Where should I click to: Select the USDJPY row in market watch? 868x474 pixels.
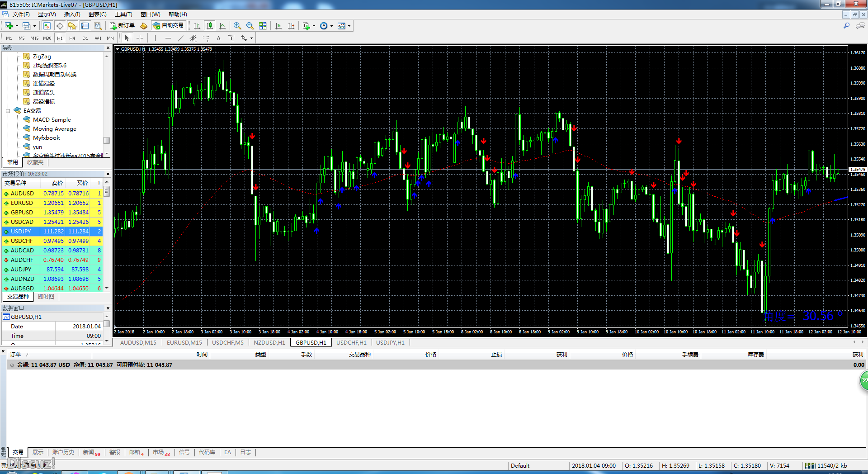tap(52, 231)
